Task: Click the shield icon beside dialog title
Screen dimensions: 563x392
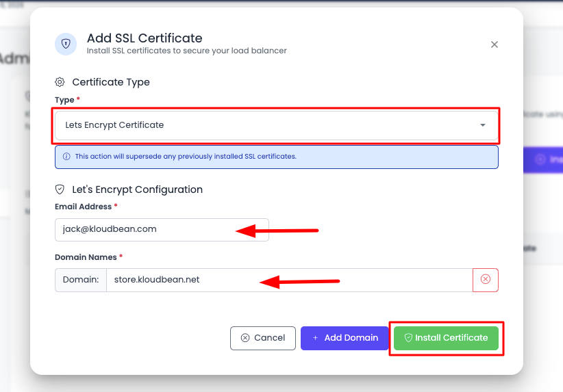Action: click(x=66, y=44)
